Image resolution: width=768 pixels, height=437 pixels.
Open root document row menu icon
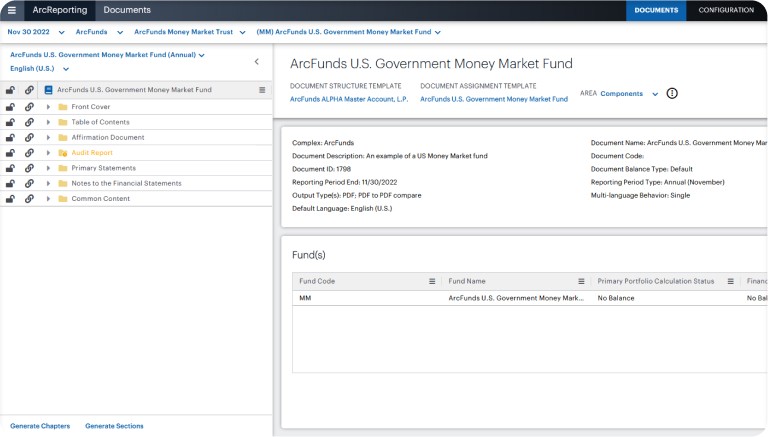[262, 90]
